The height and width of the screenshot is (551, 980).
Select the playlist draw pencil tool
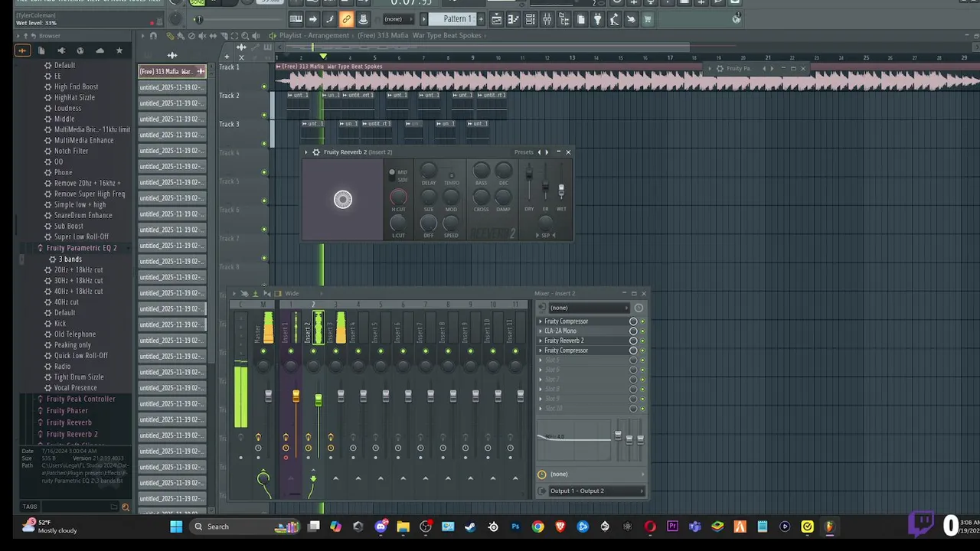[x=170, y=36]
